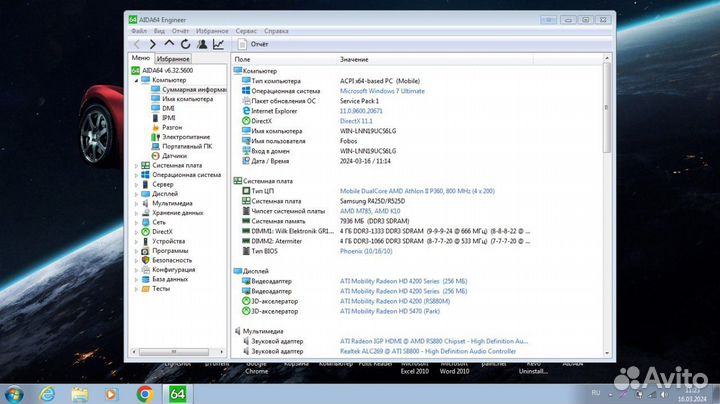The width and height of the screenshot is (720, 404).
Task: Select the Тесты tree item
Action: click(161, 288)
